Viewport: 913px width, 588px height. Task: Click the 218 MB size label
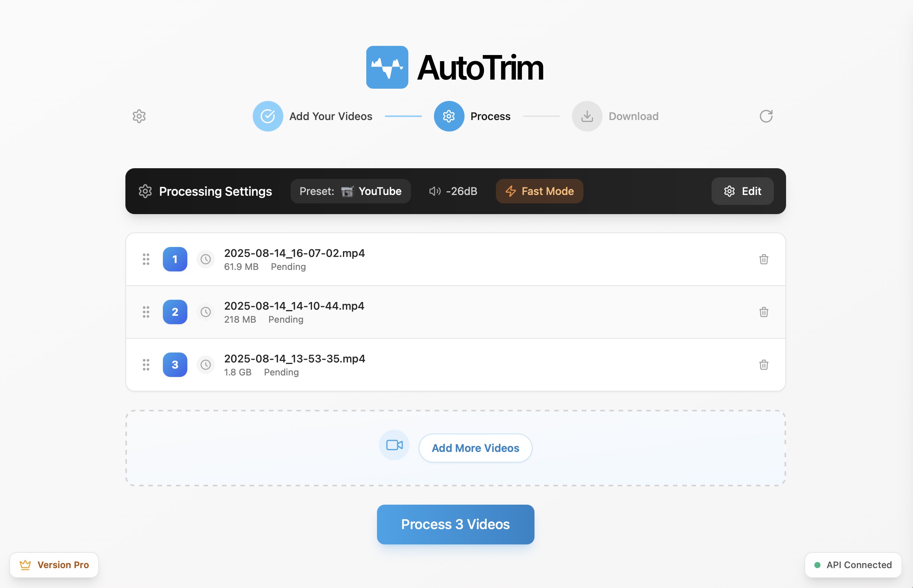[240, 320]
